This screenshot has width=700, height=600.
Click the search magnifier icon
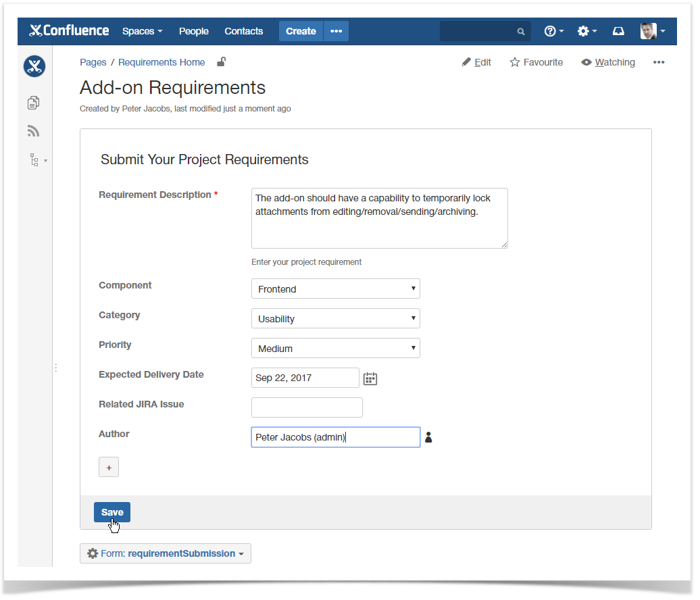(x=520, y=31)
